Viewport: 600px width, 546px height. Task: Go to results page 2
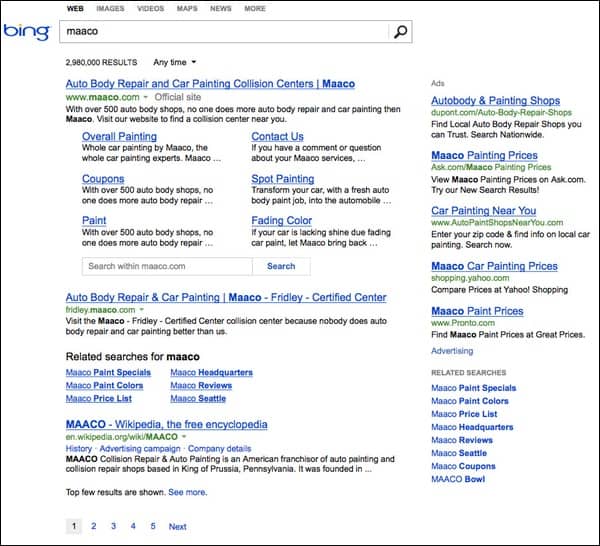[94, 526]
